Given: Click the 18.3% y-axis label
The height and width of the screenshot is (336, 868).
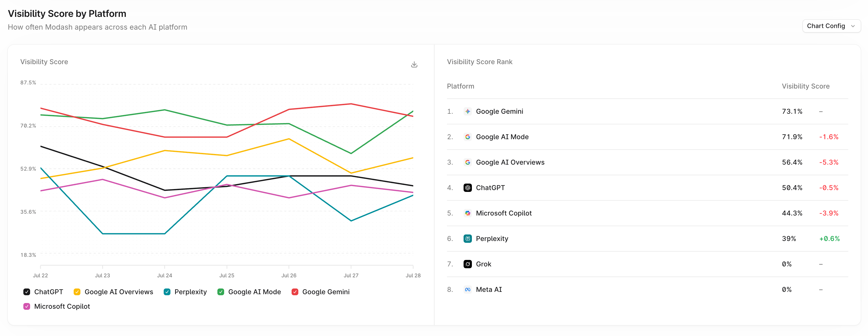Looking at the screenshot, I should pos(28,255).
